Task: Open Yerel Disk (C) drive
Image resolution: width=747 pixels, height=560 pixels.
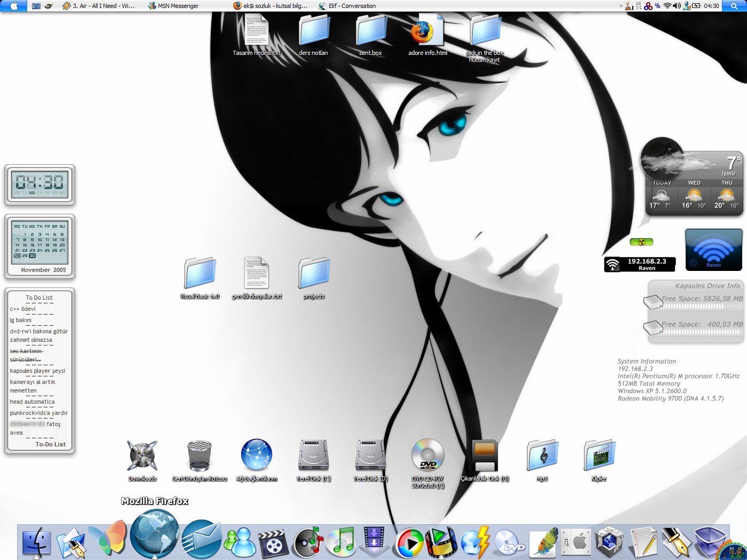Action: point(314,460)
